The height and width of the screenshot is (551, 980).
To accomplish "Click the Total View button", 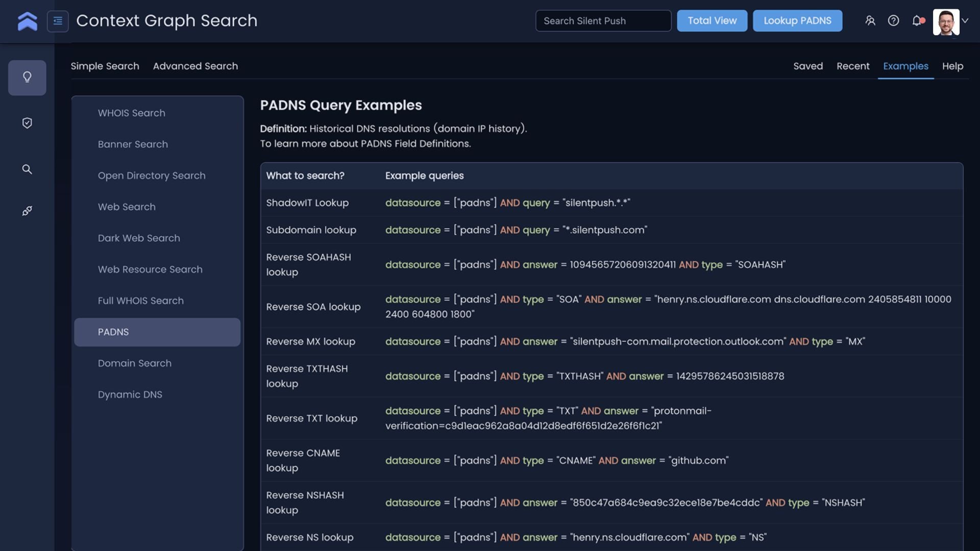I will coord(712,21).
